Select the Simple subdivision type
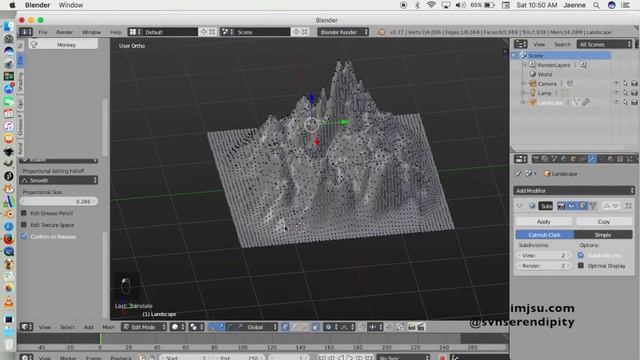The image size is (640, 360). (x=603, y=235)
